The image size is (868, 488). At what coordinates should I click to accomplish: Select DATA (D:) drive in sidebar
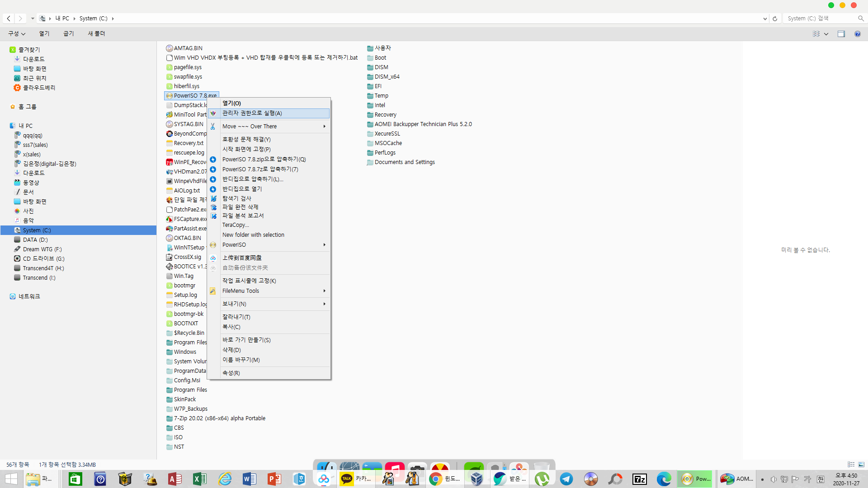tap(35, 240)
